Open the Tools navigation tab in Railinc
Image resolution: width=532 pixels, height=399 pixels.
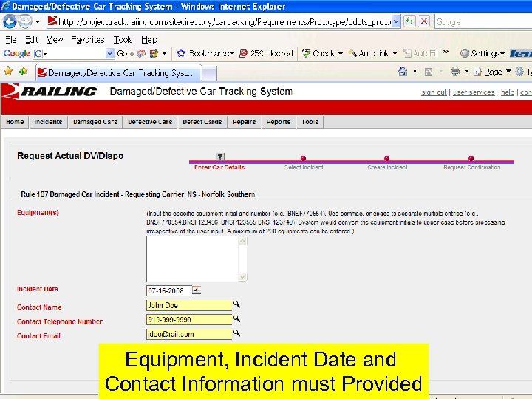coord(310,122)
